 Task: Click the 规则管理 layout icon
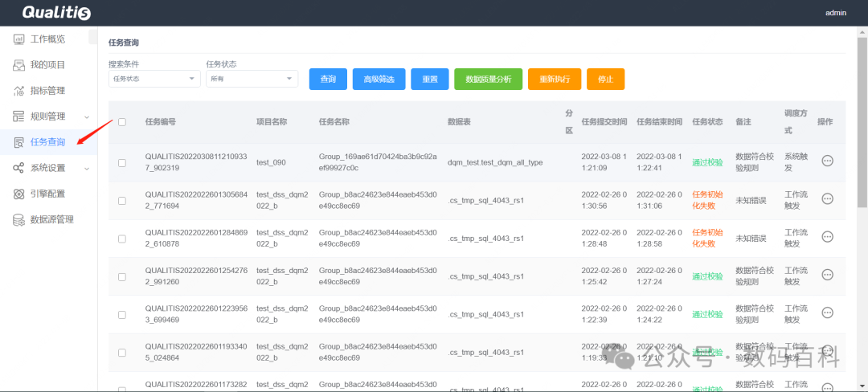18,116
